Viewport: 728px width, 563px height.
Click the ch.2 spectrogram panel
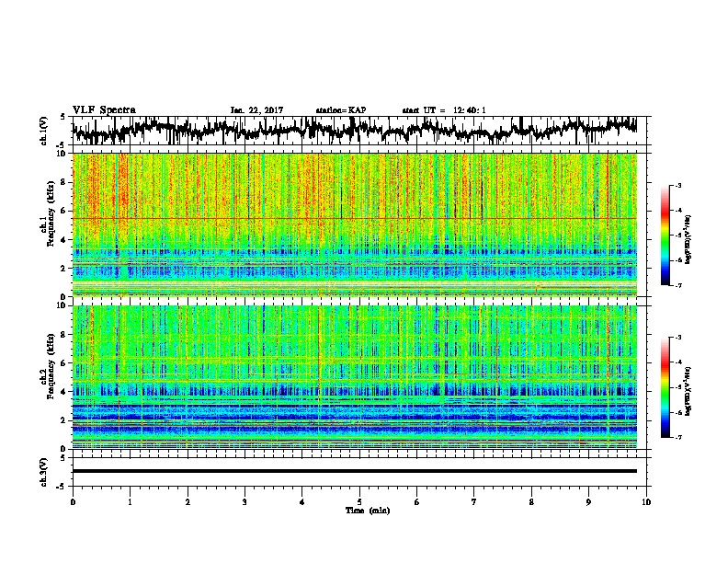pyautogui.click(x=355, y=377)
